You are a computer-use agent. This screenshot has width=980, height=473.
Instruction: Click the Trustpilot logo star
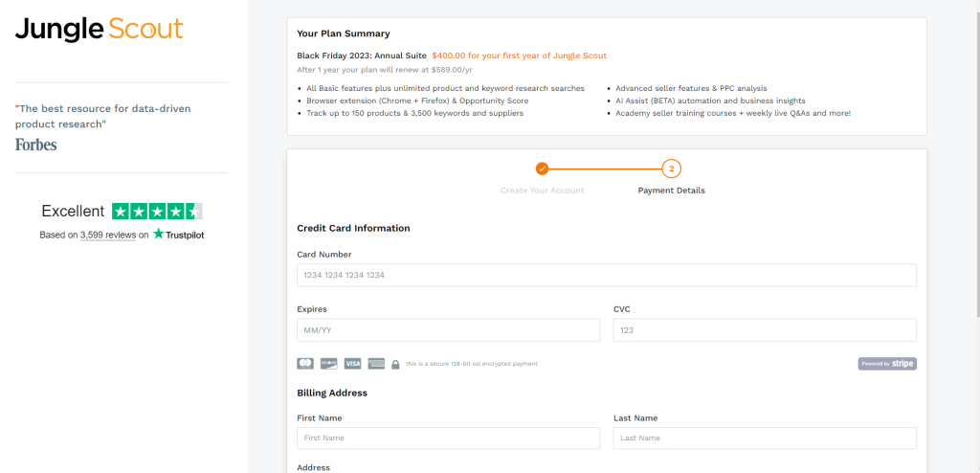[x=159, y=234]
